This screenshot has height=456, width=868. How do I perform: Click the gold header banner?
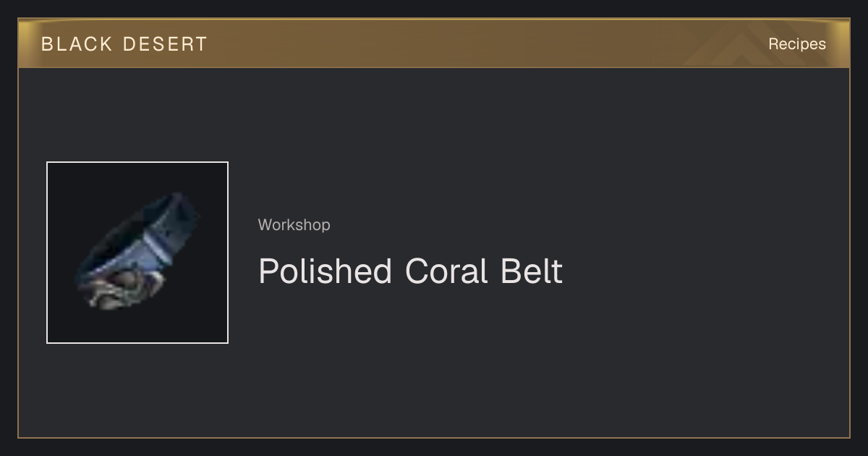pos(434,43)
